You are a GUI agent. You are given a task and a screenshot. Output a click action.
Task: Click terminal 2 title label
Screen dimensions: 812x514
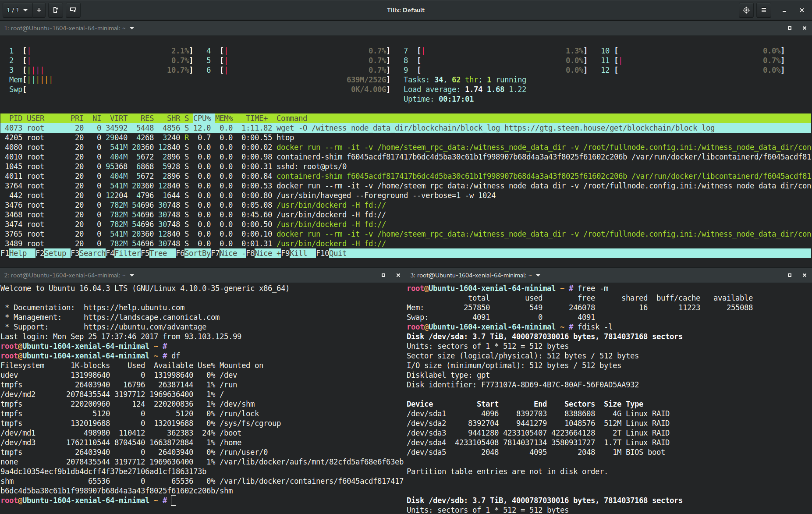click(x=65, y=275)
